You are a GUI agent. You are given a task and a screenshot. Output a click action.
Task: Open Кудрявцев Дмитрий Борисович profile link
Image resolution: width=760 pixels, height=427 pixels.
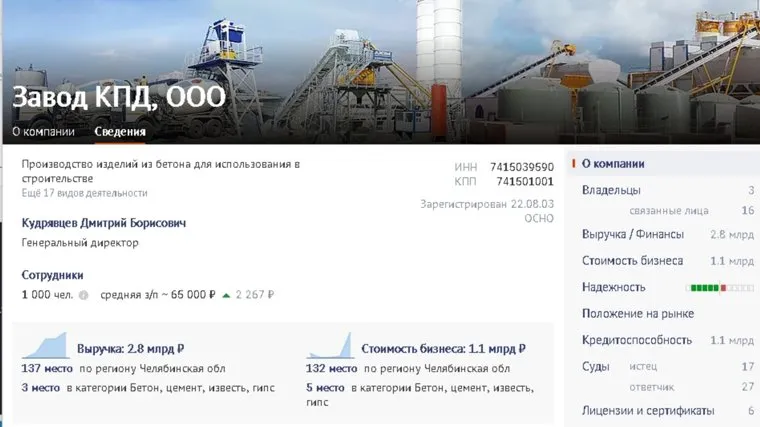[104, 223]
